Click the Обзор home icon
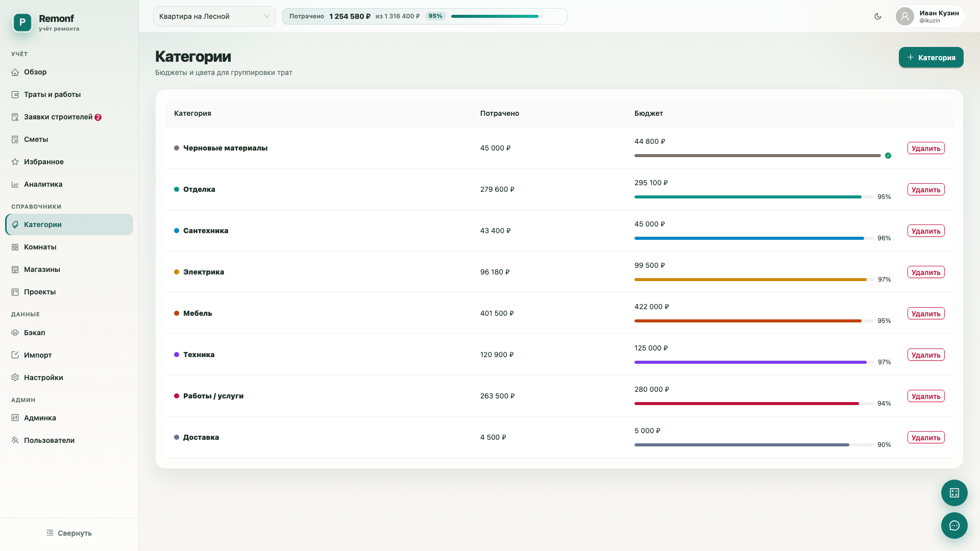The height and width of the screenshot is (551, 980). pos(15,72)
